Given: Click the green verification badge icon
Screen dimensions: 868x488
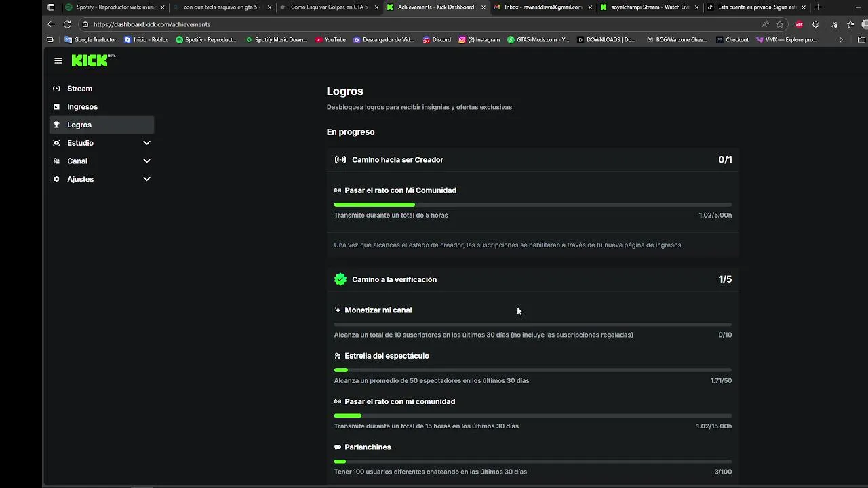Looking at the screenshot, I should (340, 279).
